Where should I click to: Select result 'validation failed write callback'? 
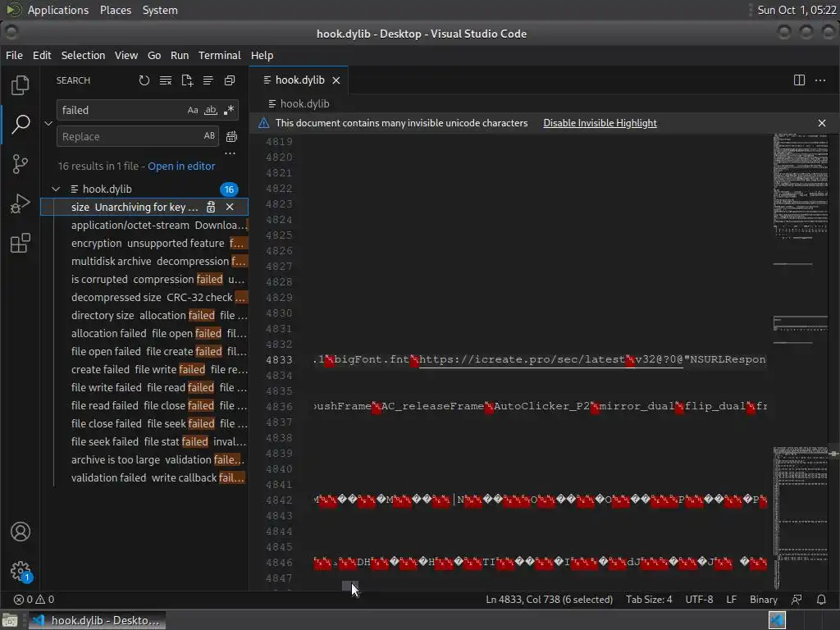coord(144,478)
